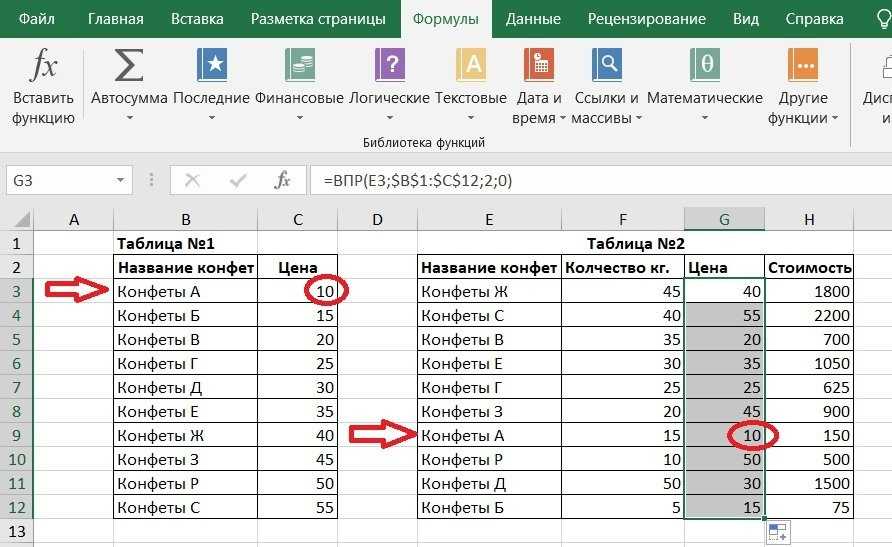Select the column E header
Viewport: 892px width, 547px height.
(x=489, y=219)
